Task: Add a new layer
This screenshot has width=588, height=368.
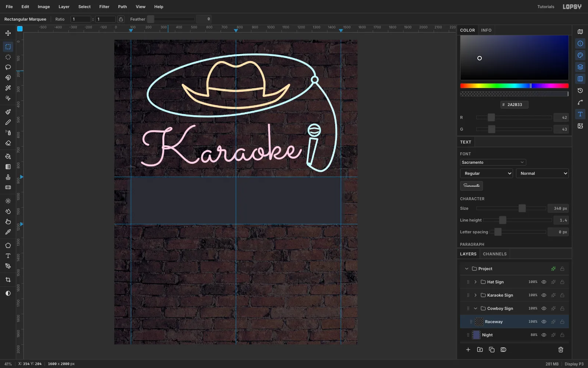Action: tap(468, 350)
